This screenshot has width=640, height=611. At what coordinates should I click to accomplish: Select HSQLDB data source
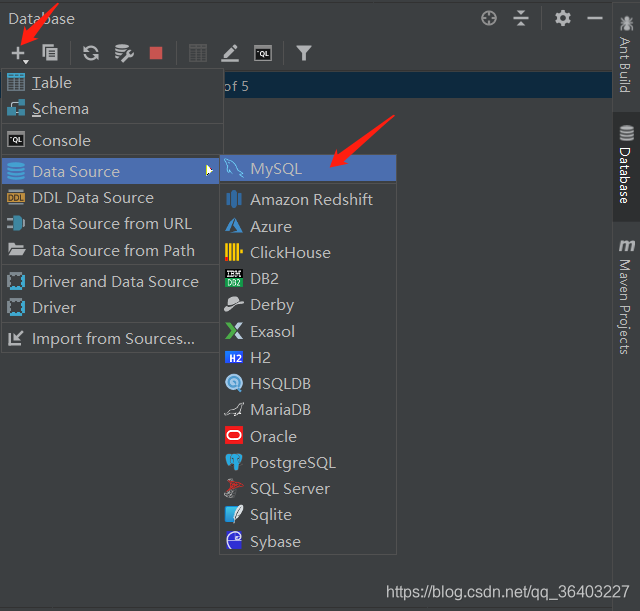coord(308,384)
